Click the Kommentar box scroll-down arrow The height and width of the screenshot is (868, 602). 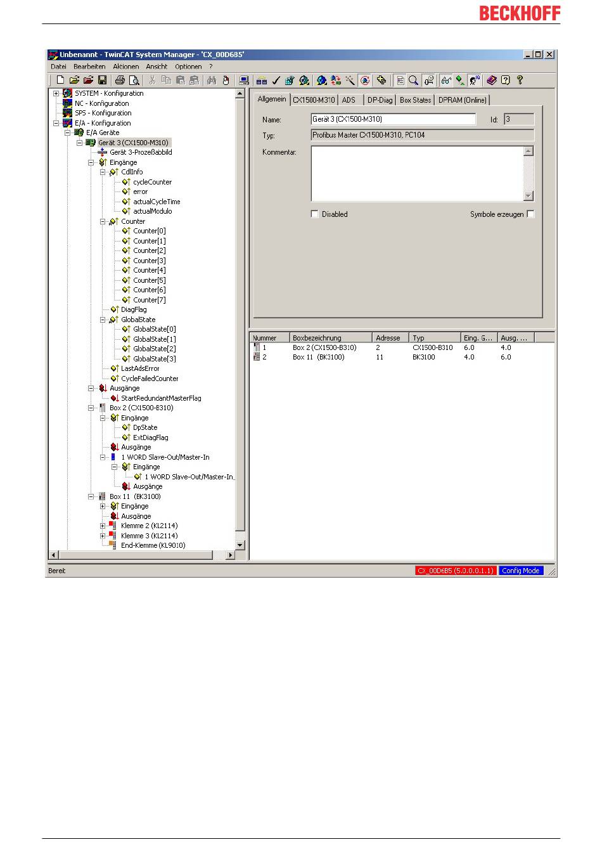528,196
